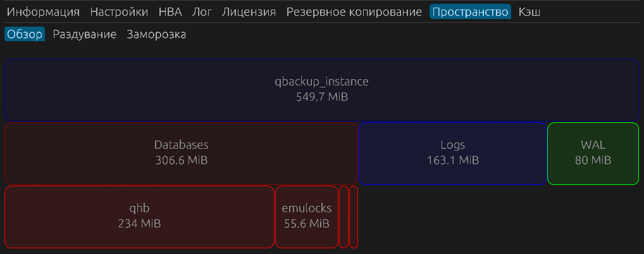Switch to the Настройки tab
This screenshot has height=254, width=644.
coord(119,12)
